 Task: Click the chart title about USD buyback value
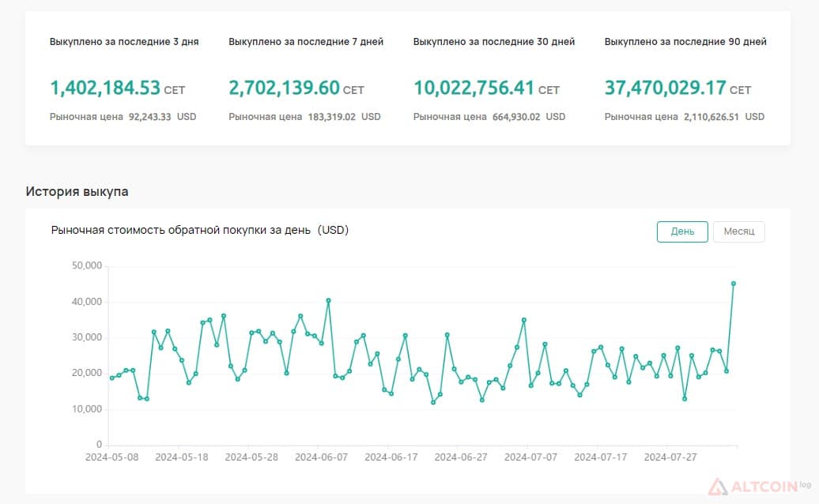[199, 230]
